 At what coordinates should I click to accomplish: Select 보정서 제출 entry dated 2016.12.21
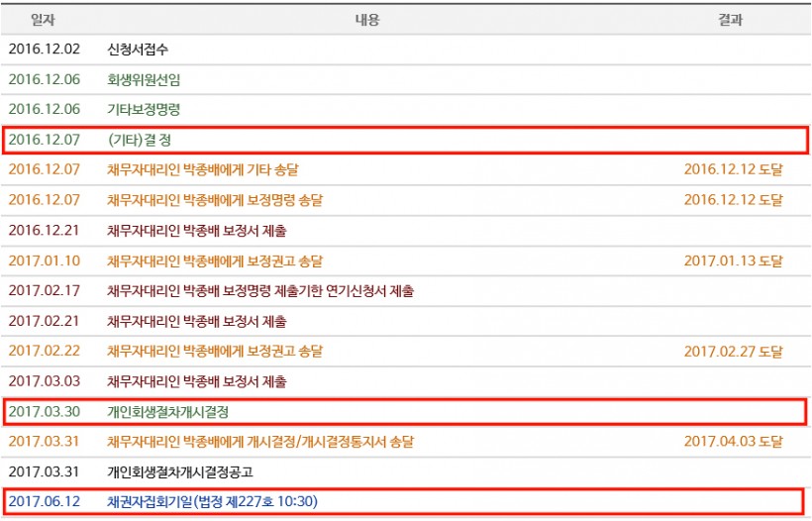tap(197, 231)
